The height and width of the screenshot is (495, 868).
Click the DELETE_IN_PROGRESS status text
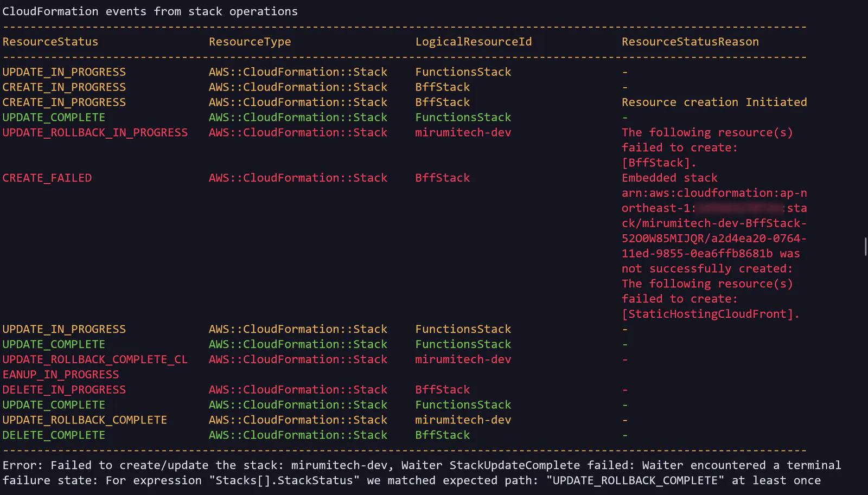point(64,390)
